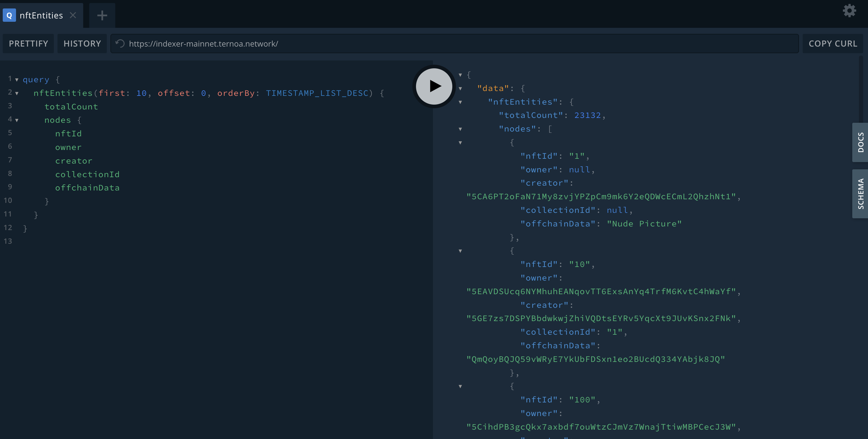
Task: Collapse the query line 1 fold arrow
Action: 17,80
